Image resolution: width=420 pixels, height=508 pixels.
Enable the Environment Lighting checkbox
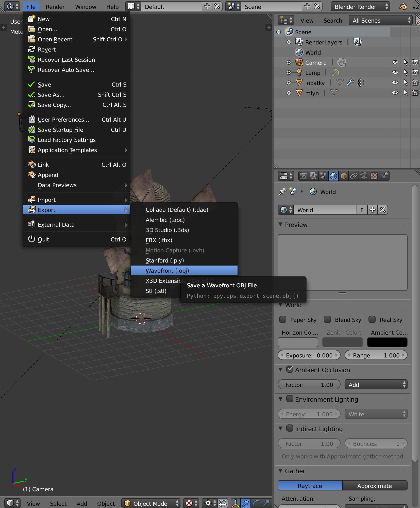point(290,399)
